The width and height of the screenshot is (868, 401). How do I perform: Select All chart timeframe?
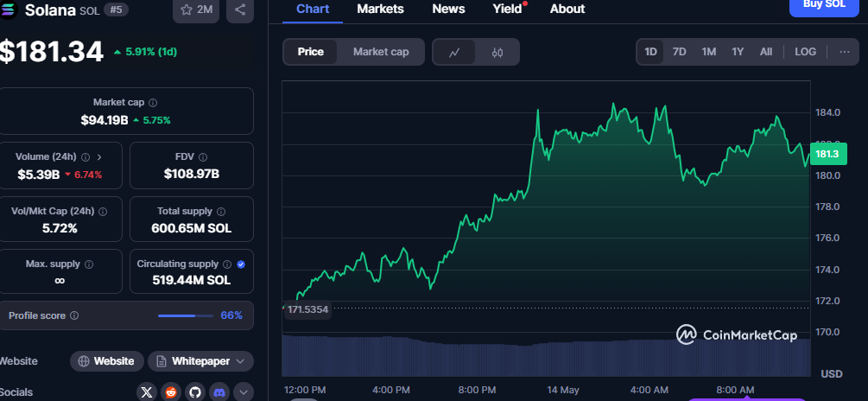[x=766, y=52]
